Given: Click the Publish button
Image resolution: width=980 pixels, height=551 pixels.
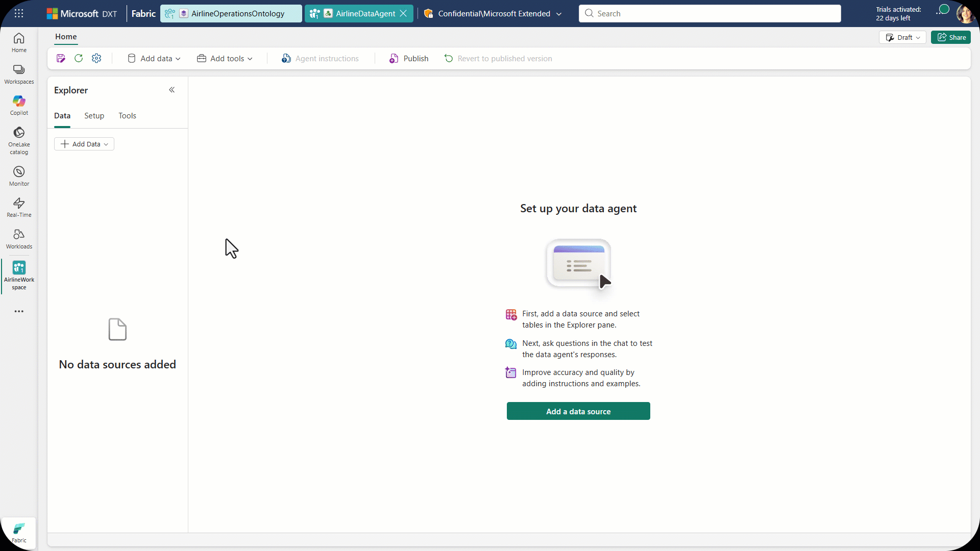Looking at the screenshot, I should (x=409, y=59).
